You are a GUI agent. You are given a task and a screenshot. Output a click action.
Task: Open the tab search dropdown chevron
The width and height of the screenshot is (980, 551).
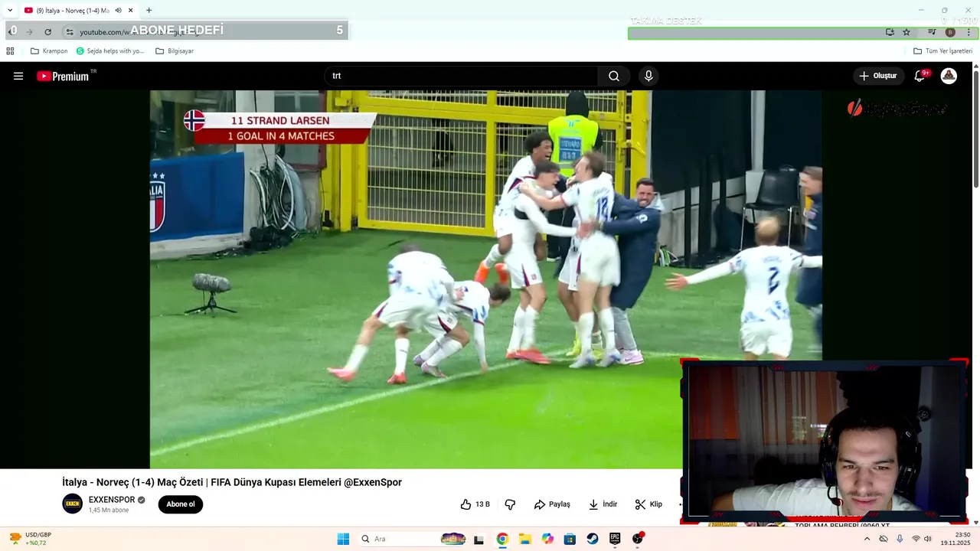(10, 11)
